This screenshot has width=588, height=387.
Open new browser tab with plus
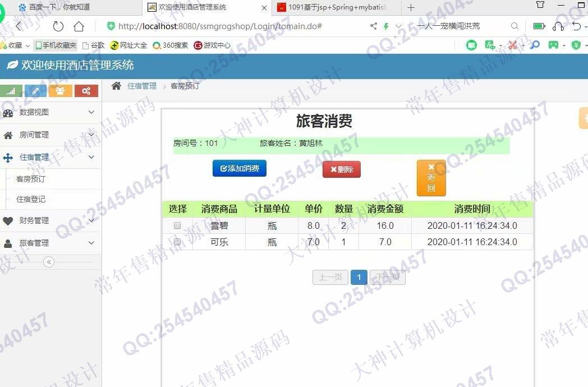click(411, 7)
